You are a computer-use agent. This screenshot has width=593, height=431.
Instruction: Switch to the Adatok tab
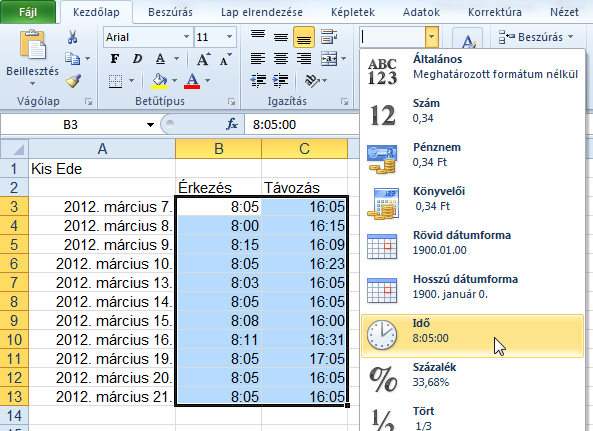(x=421, y=12)
